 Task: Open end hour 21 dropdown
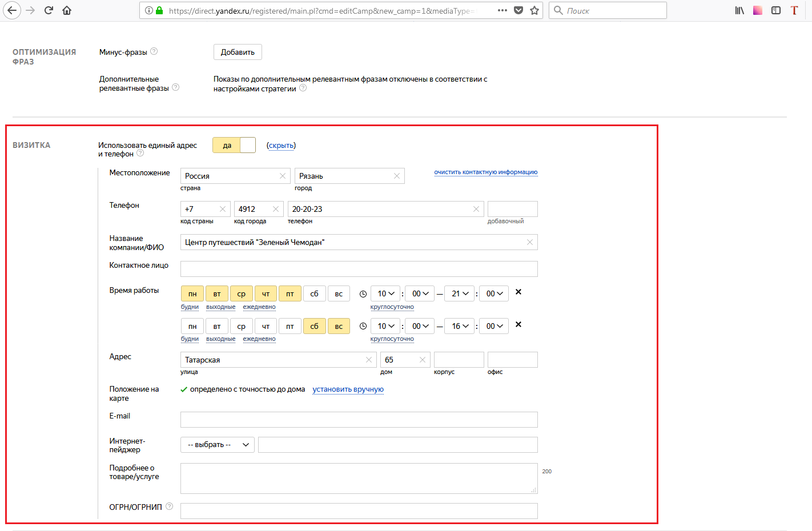point(460,293)
